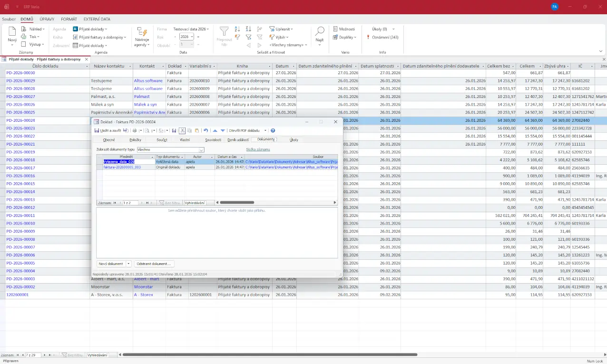Open the Složka záznamu link

258,149
